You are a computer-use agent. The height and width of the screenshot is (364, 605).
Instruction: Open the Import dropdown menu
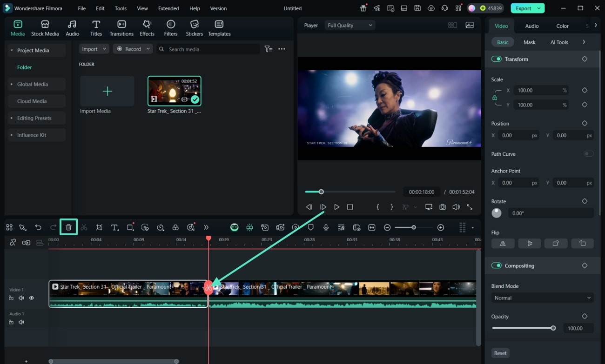(94, 49)
